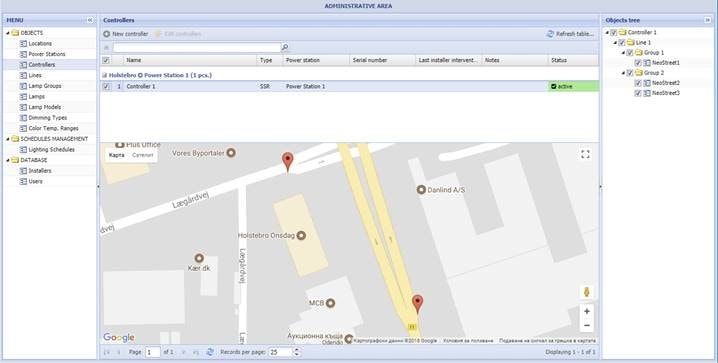The width and height of the screenshot is (718, 363).
Task: Click the red map marker near Lægårdvej
Action: (x=288, y=162)
